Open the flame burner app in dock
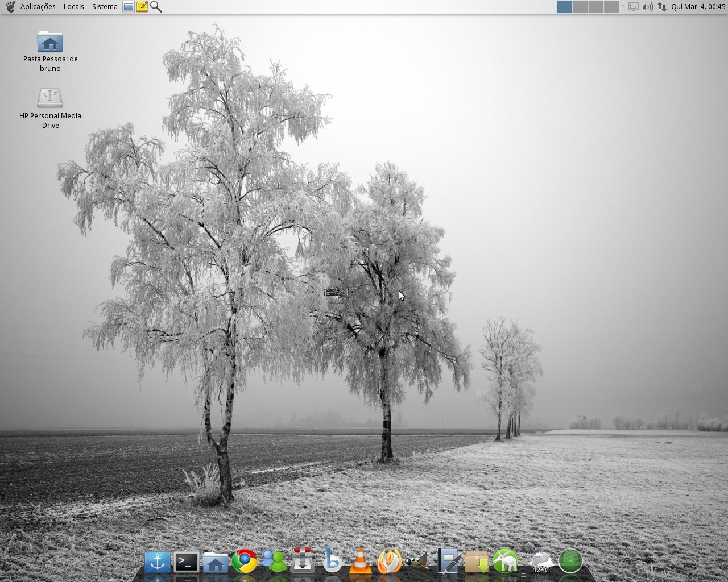The height and width of the screenshot is (582, 728). point(390,561)
